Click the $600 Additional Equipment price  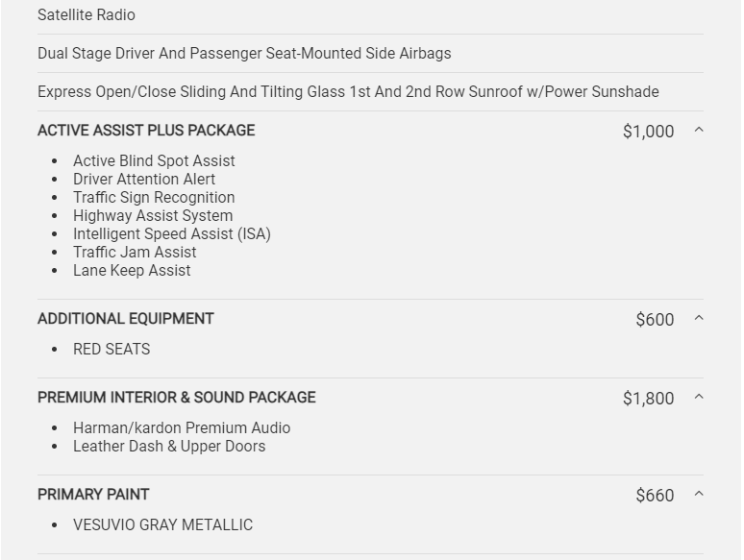(x=655, y=320)
